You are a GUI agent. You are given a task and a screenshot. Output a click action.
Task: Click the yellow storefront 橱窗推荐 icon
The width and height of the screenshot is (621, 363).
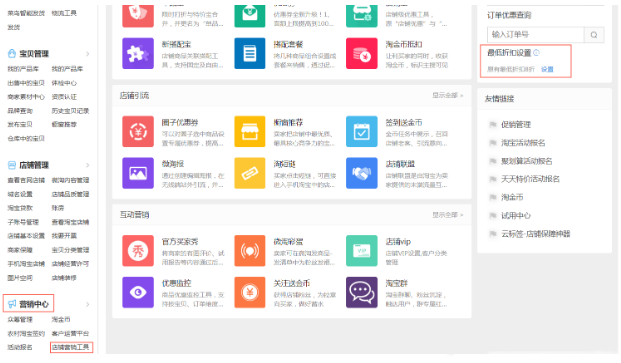pyautogui.click(x=250, y=131)
